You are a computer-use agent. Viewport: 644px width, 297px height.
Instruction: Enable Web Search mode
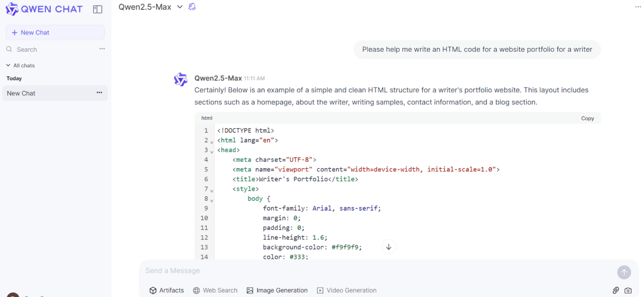tap(215, 290)
